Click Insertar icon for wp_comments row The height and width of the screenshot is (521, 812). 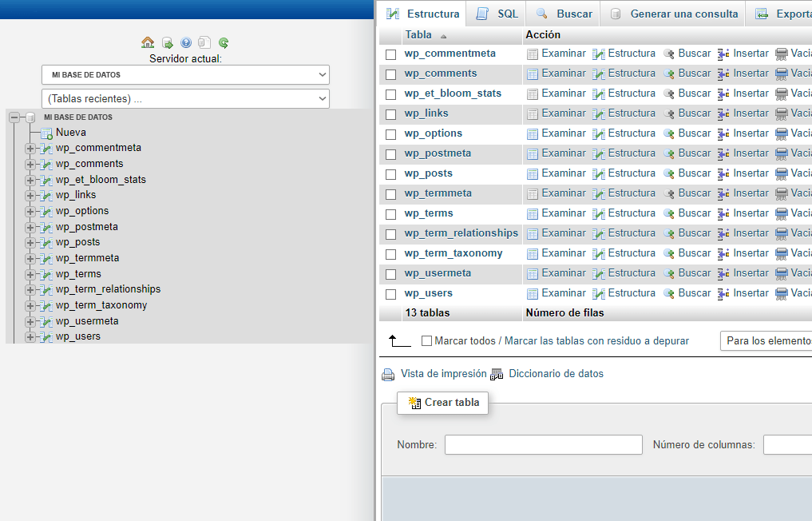(723, 74)
